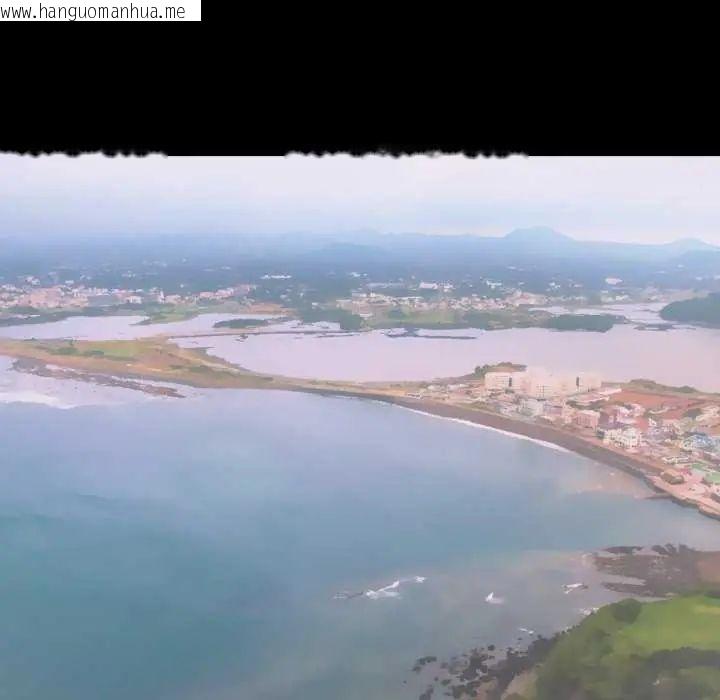The height and width of the screenshot is (700, 720).
Task: Click the large white hotel building cluster
Action: 542,383
